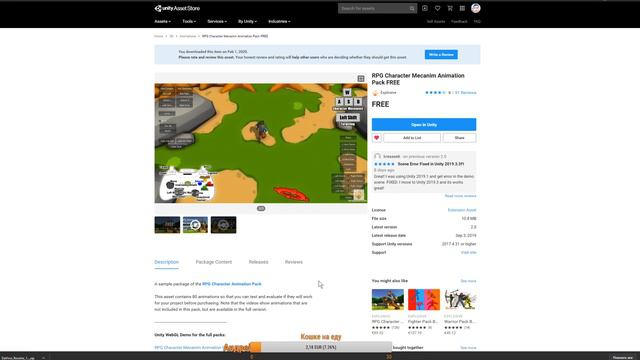Click the Feedback header link
640x360 pixels.
459,22
